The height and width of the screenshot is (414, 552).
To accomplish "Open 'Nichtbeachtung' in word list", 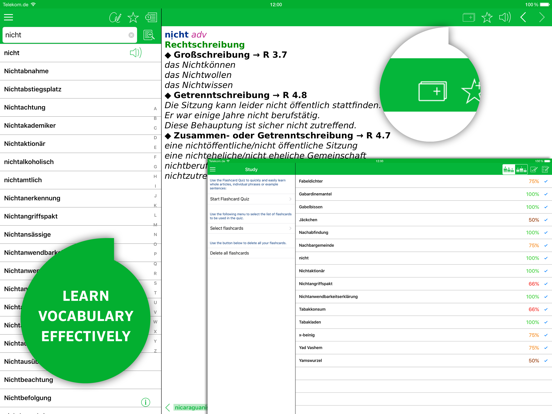I will [81, 380].
